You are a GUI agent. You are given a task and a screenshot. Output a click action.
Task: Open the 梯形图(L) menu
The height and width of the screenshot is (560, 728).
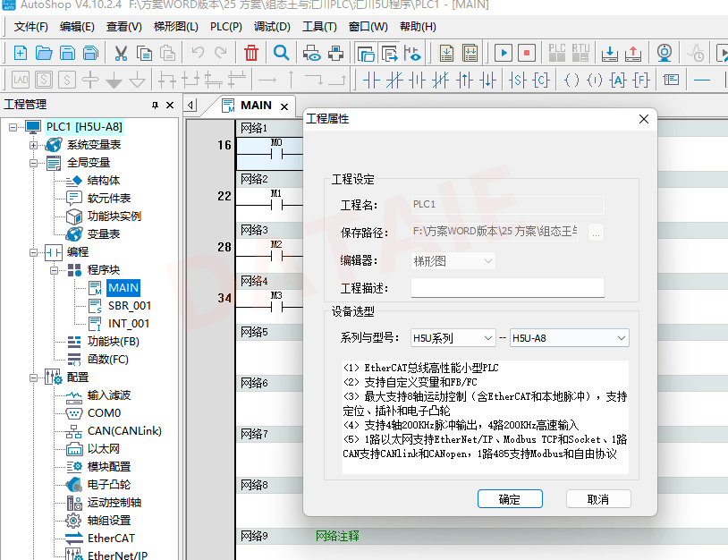tap(176, 27)
